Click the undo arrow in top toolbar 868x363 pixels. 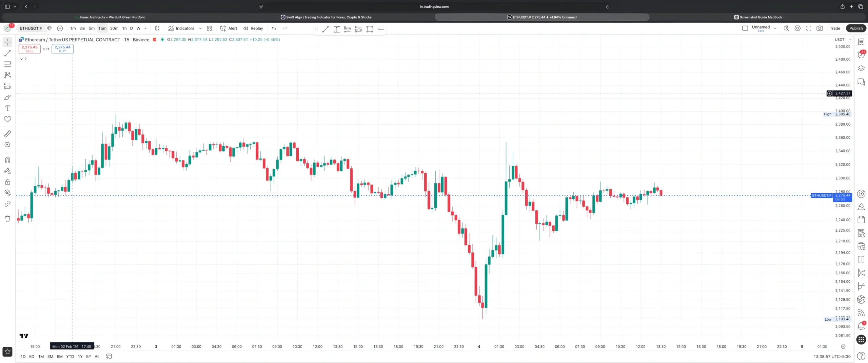pos(274,28)
